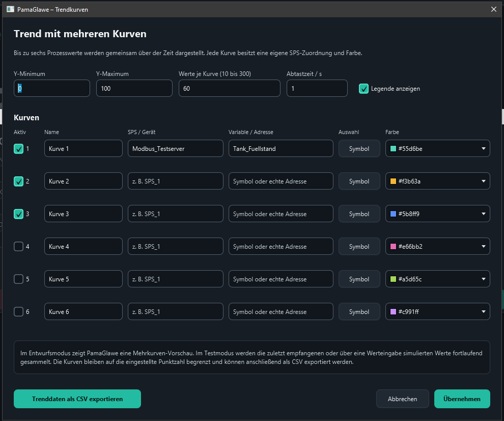Click 'Trenddaten als CSV exportieren' button
The image size is (504, 421).
[77, 399]
